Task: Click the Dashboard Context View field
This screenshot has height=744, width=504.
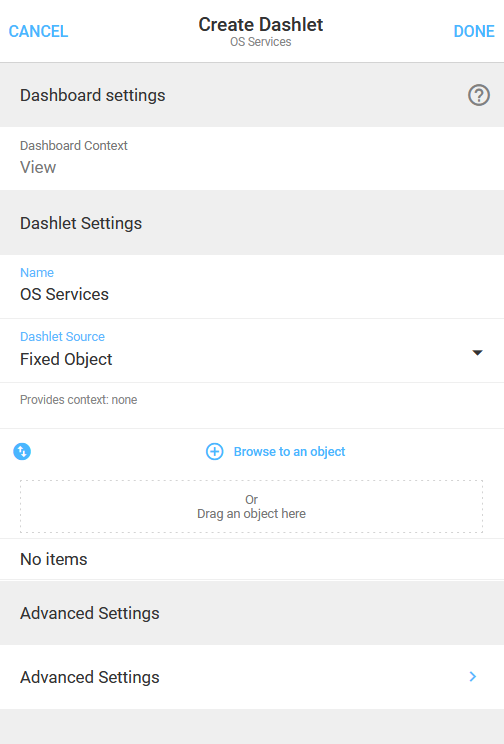Action: [252, 158]
